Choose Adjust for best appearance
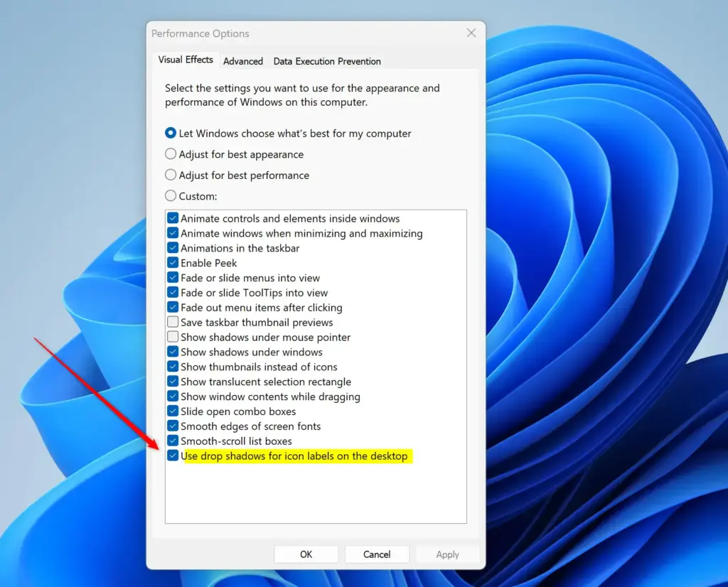728x587 pixels. 171,154
